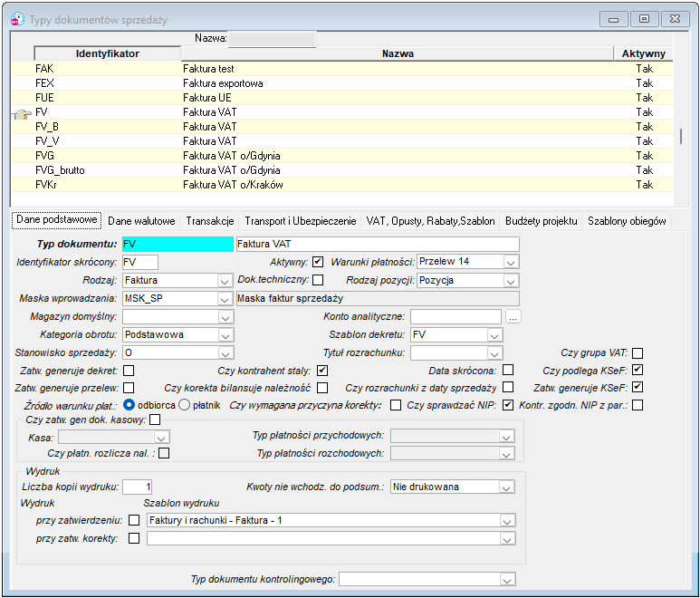Switch to the Budżety projektu tab
This screenshot has width=700, height=598.
[541, 221]
